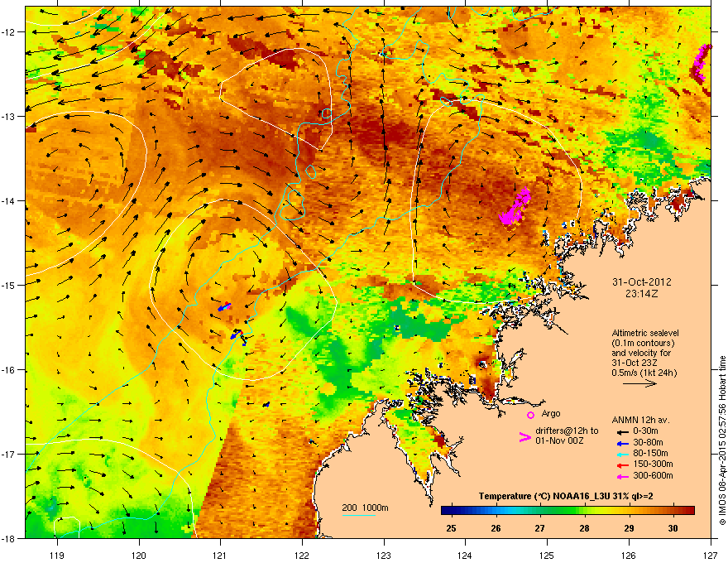Click the dark red end of temperature colorbar
Viewport: 728px width, 563px height.
click(689, 510)
